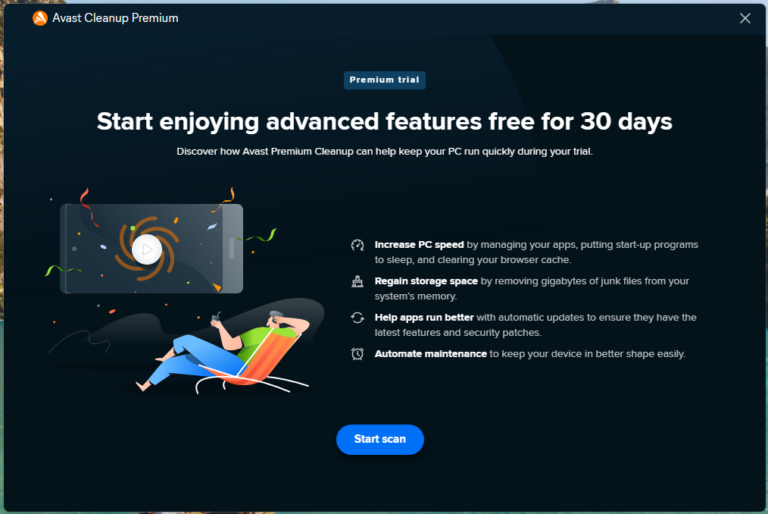Screen dimensions: 768x514
Task: Play the intro video thumbnail
Action: (146, 249)
